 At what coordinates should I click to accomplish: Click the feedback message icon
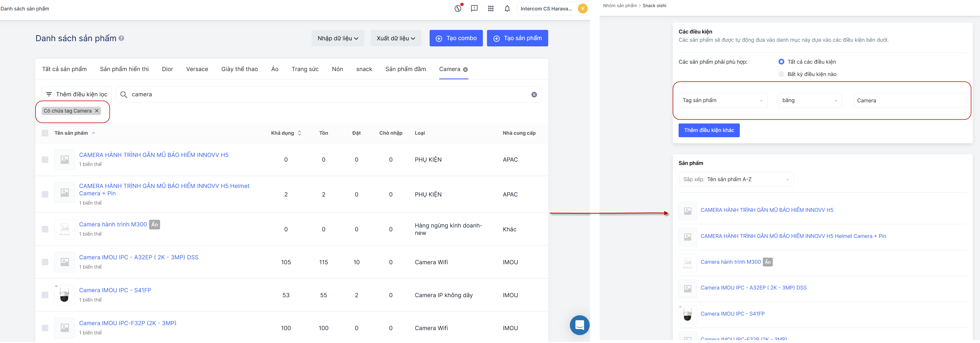point(474,8)
